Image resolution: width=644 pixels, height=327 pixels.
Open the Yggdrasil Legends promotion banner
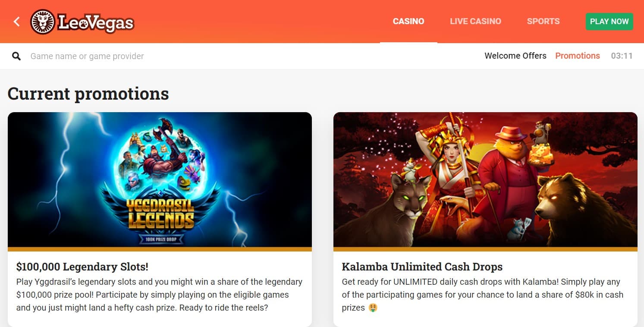[x=160, y=180]
